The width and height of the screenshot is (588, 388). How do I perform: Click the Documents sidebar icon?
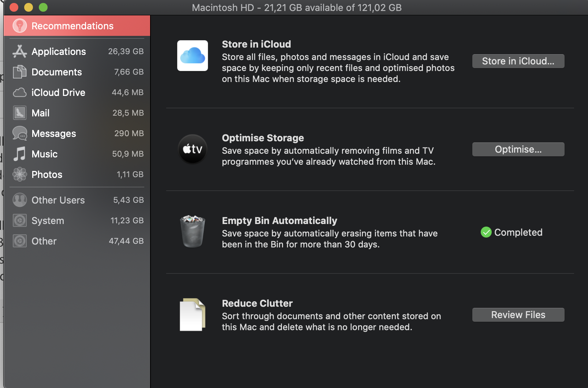[20, 72]
